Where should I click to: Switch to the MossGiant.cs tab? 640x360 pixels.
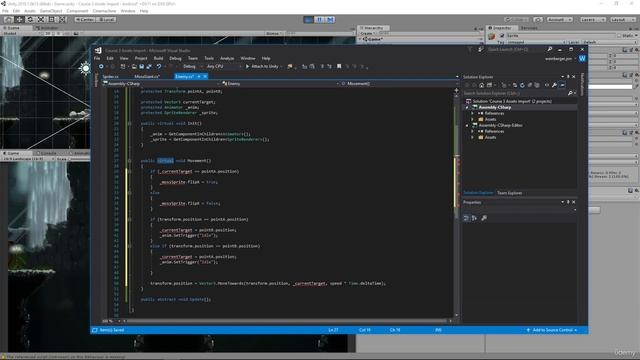(147, 76)
